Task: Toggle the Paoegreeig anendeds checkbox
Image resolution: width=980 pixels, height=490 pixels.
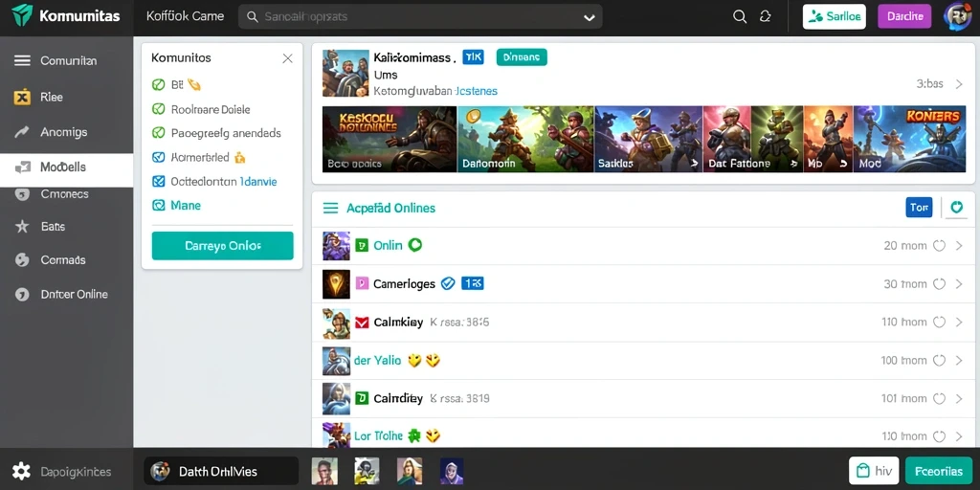Action: point(158,133)
